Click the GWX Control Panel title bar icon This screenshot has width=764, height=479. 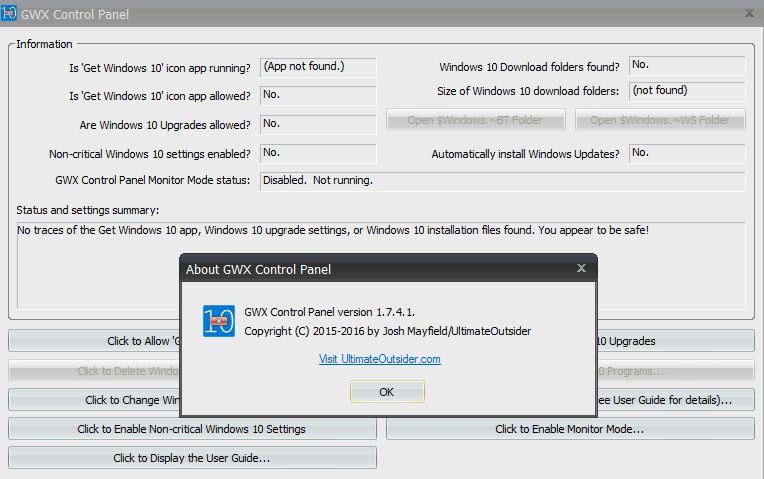tap(9, 13)
